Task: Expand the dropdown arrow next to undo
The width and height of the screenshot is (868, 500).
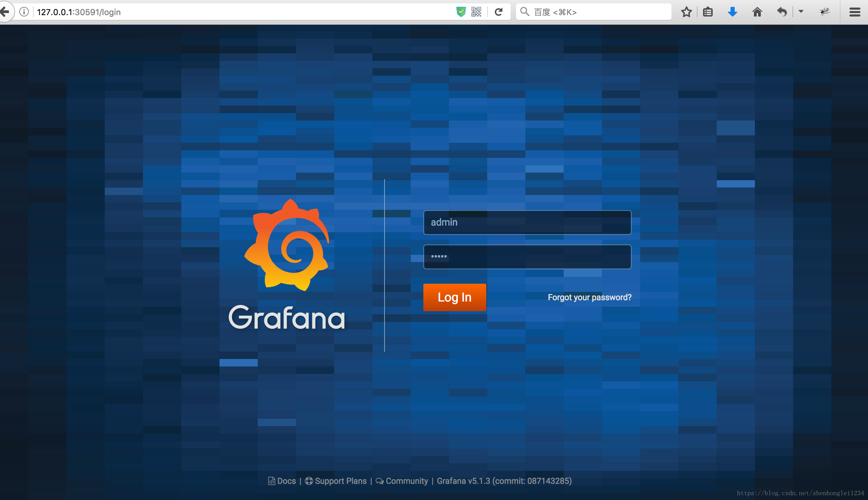Action: pyautogui.click(x=801, y=12)
